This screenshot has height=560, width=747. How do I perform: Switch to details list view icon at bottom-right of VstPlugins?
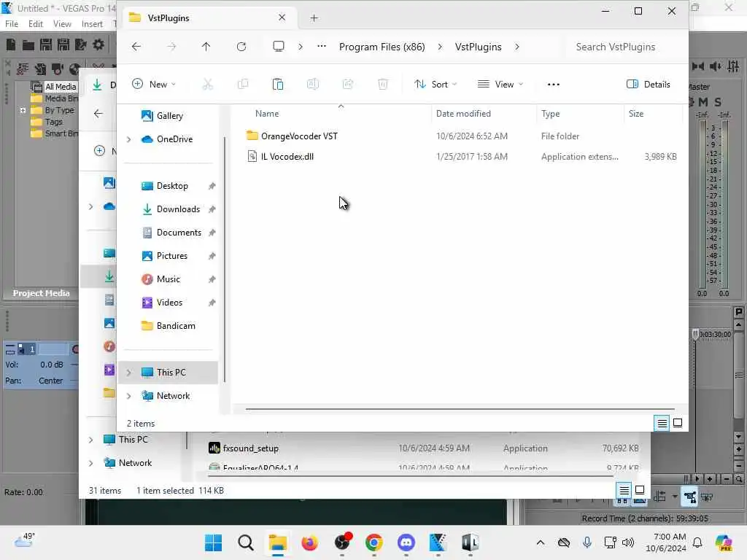click(x=662, y=423)
